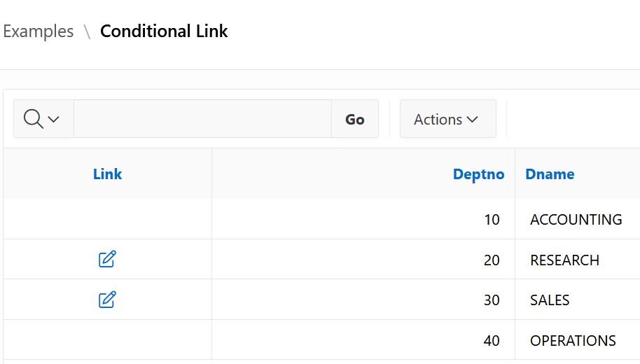Select the SALES department name cell
This screenshot has width=640, height=364.
click(x=550, y=300)
